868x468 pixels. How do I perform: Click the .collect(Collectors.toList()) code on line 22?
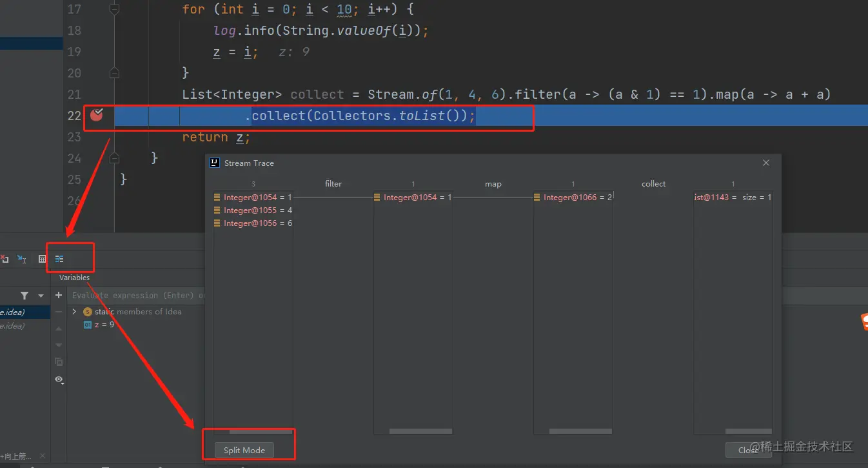pos(360,116)
